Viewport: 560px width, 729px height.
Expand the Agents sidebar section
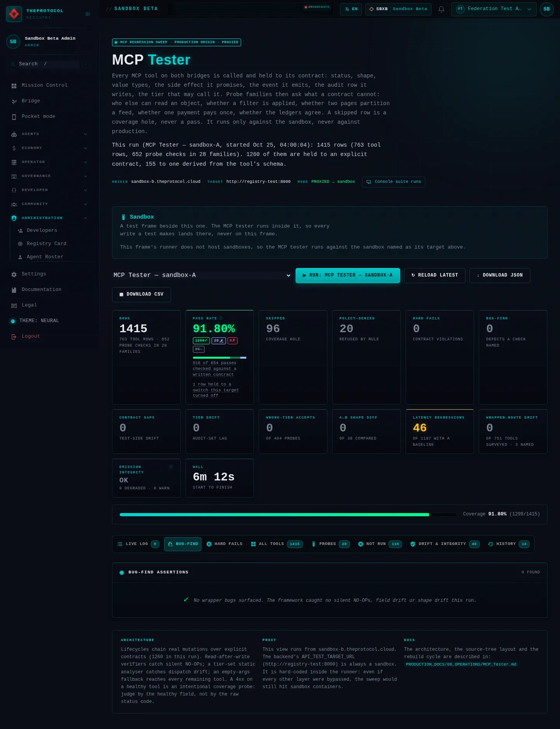49,134
